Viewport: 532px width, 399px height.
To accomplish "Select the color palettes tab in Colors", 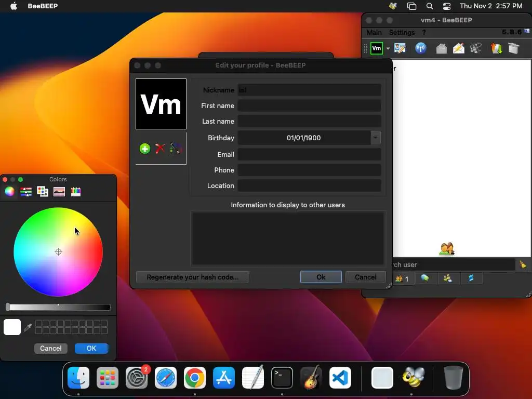I will pos(43,192).
